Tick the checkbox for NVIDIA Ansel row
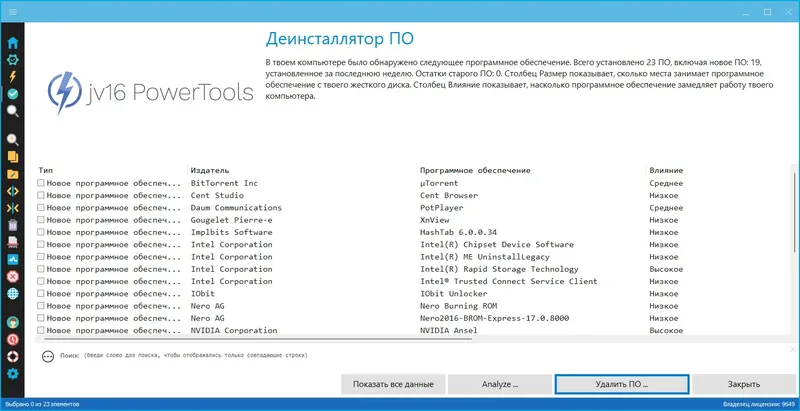Image resolution: width=800 pixels, height=411 pixels. (x=41, y=330)
